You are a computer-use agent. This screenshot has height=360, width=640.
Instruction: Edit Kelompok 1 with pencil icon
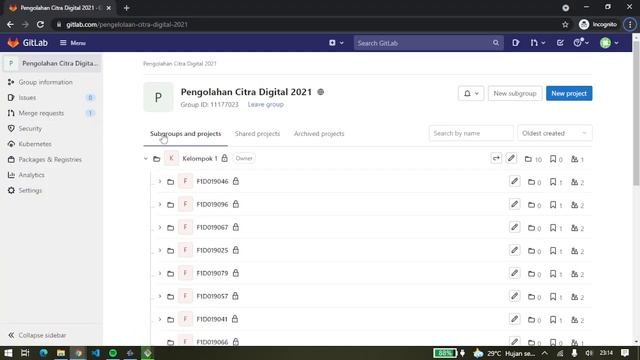pos(511,158)
